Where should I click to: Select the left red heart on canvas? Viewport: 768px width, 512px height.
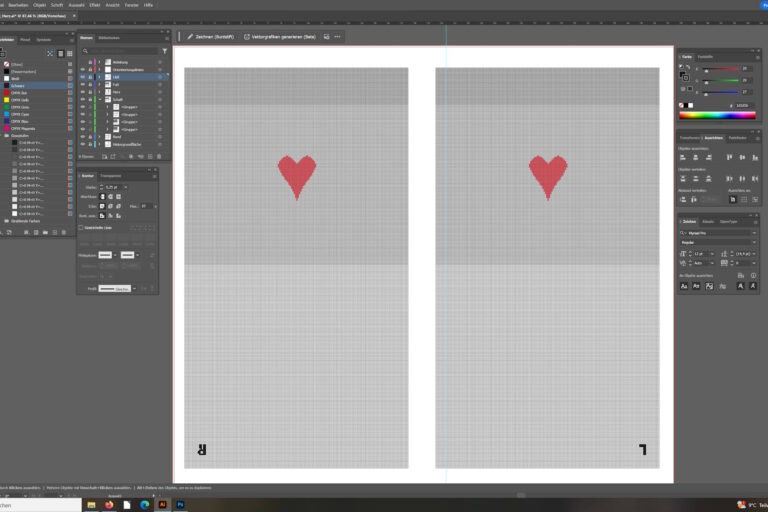297,177
